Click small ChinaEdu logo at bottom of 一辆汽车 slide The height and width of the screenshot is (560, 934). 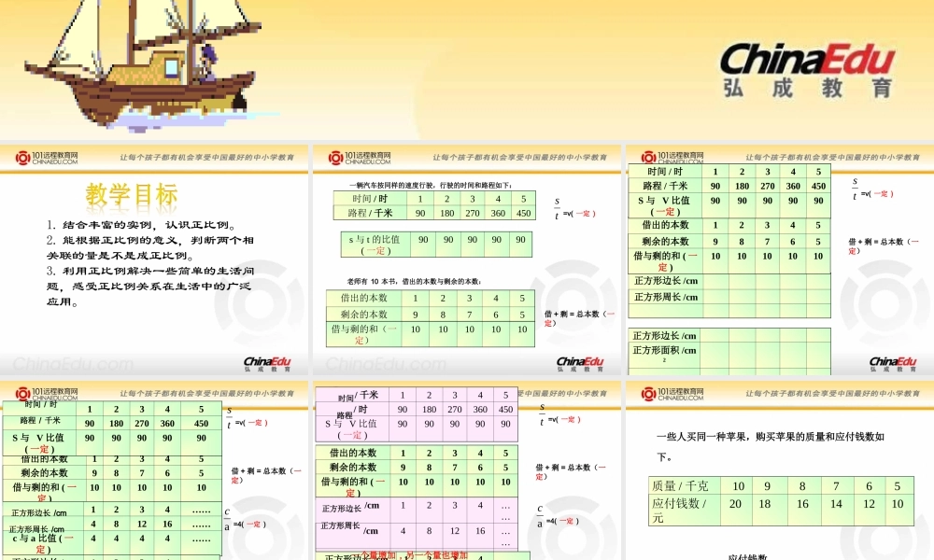[580, 364]
